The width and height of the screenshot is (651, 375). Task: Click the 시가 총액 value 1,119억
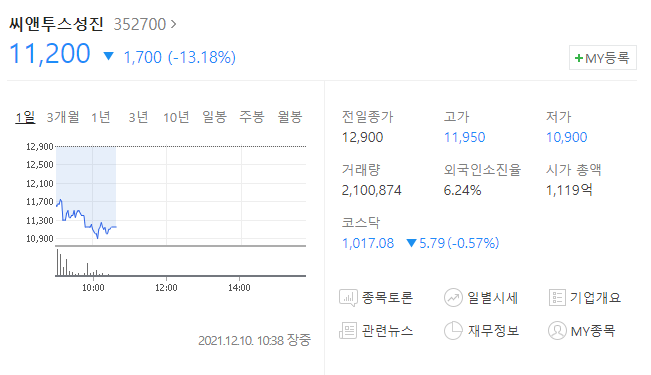click(x=569, y=191)
